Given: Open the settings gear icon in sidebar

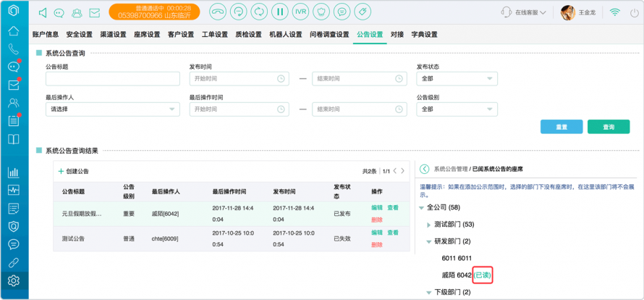Looking at the screenshot, I should (x=14, y=280).
